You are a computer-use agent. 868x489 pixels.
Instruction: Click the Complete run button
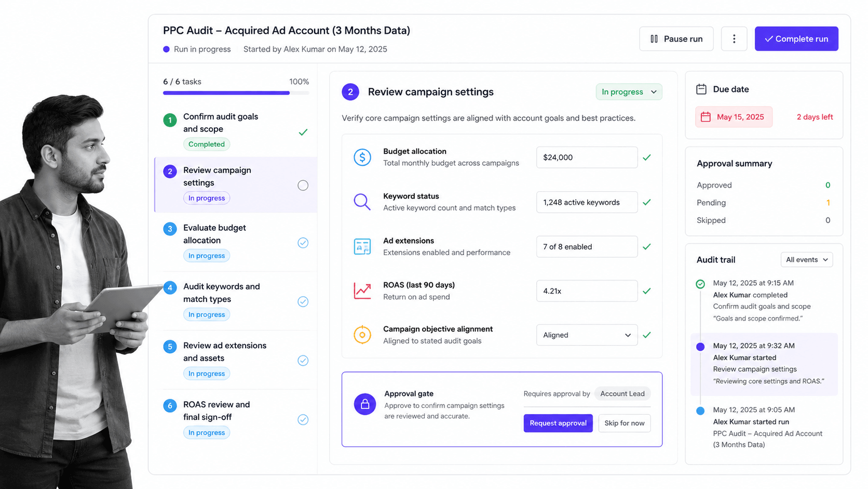[796, 39]
